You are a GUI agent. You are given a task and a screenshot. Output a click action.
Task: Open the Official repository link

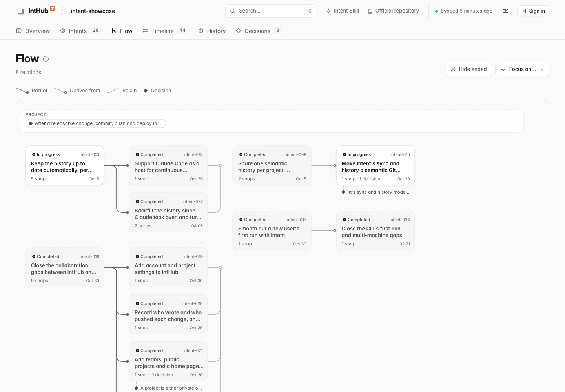pyautogui.click(x=394, y=11)
